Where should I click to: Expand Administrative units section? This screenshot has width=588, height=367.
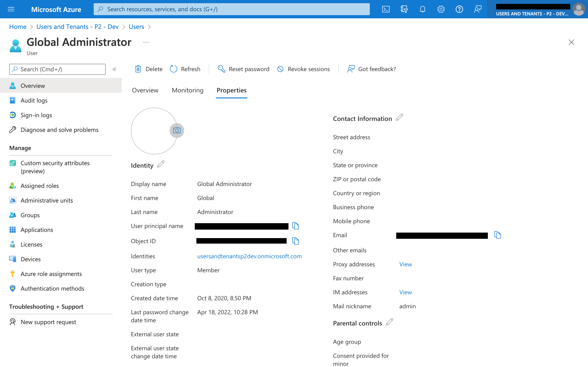(47, 200)
